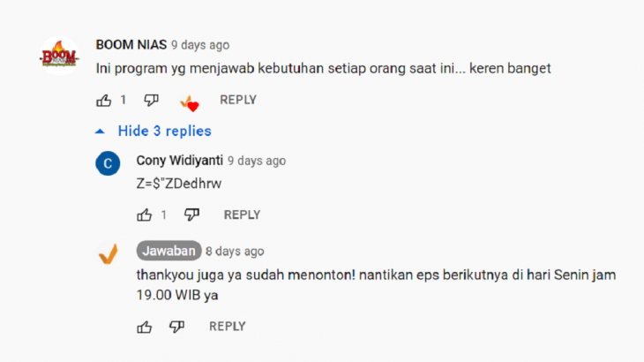Reply to the BOOM NIAS comment
The width and height of the screenshot is (644, 362).
238,100
